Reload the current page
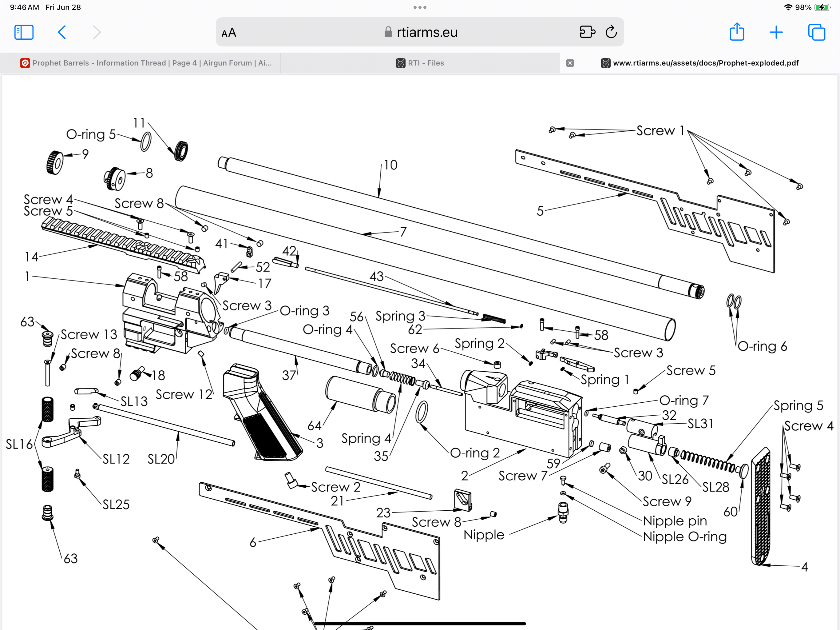 click(x=611, y=32)
